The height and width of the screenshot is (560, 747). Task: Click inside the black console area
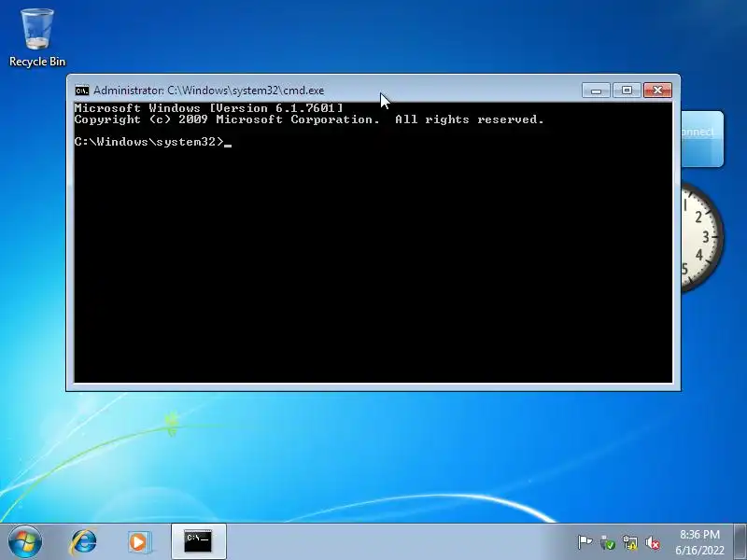tap(373, 242)
